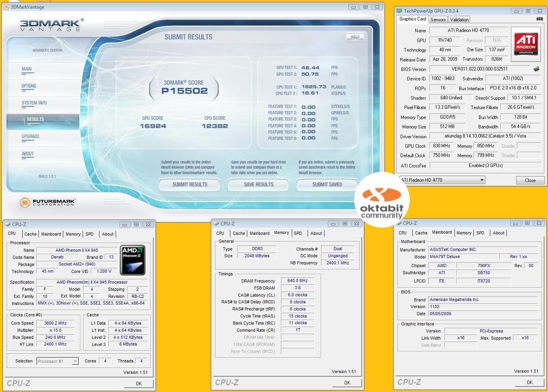Image resolution: width=548 pixels, height=392 pixels.
Task: Click the NB Frequency value 2400.1 MHz
Action: click(x=338, y=263)
